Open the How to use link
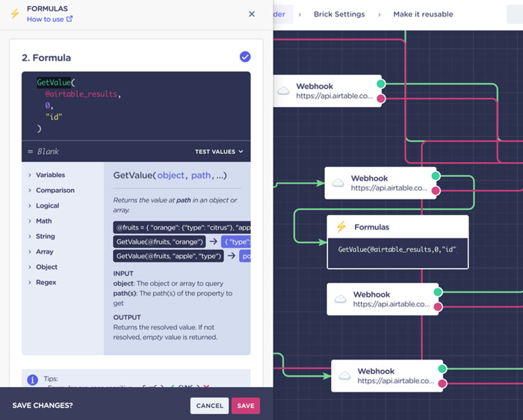Viewport: 523px width, 420px height. click(46, 19)
